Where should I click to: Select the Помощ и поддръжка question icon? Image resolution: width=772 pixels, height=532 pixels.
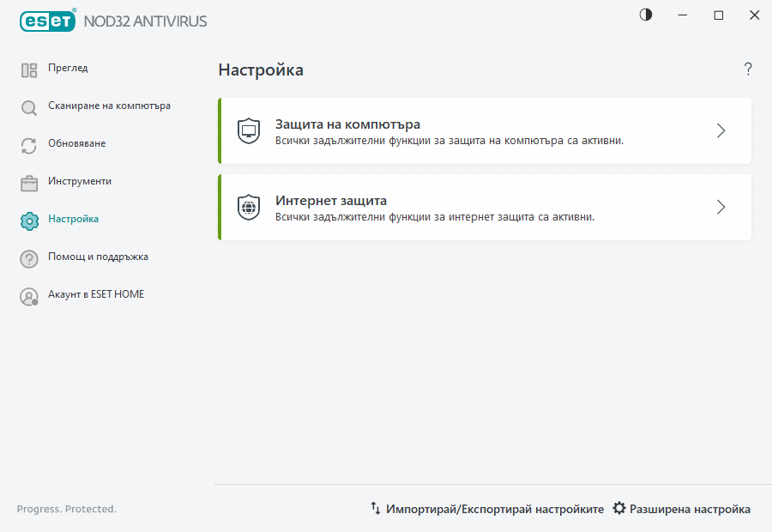click(x=28, y=257)
